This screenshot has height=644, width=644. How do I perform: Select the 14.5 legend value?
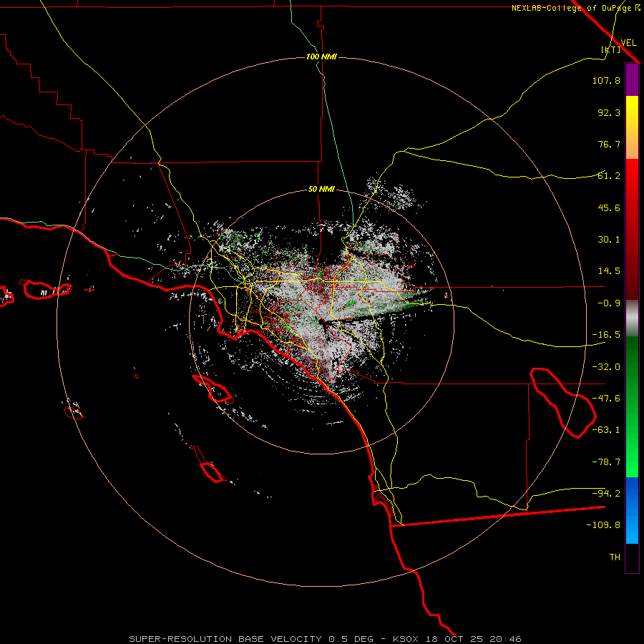coord(609,271)
